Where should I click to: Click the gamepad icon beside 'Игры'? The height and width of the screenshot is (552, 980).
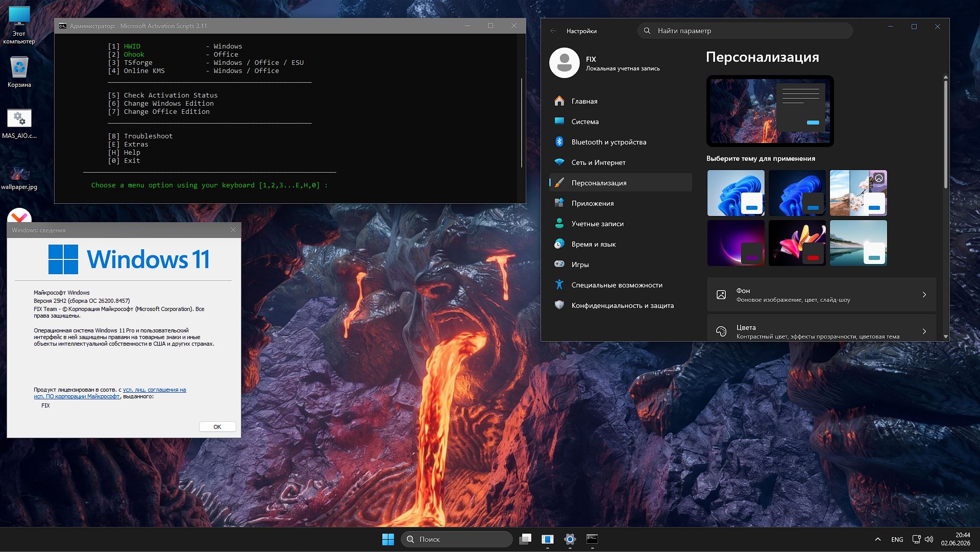[559, 265]
